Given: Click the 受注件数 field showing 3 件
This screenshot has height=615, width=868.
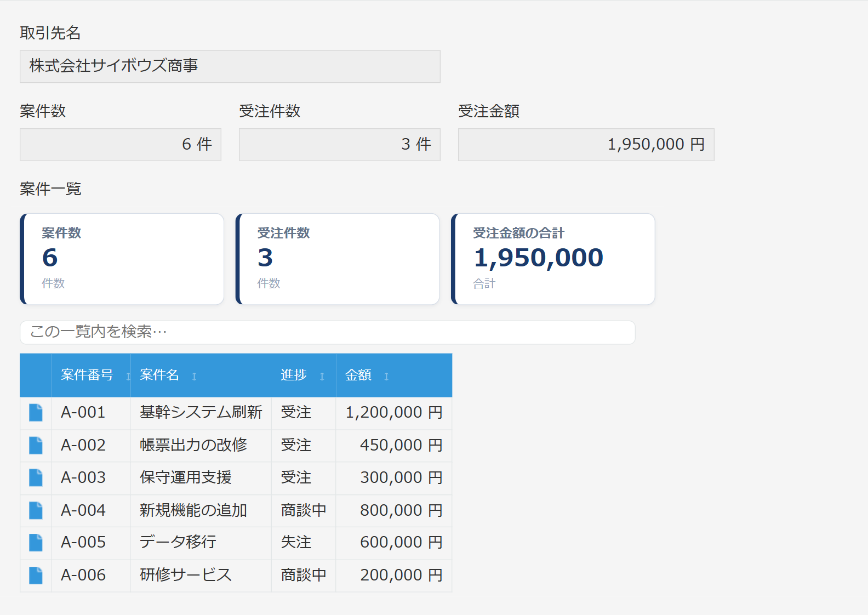Looking at the screenshot, I should pos(340,145).
